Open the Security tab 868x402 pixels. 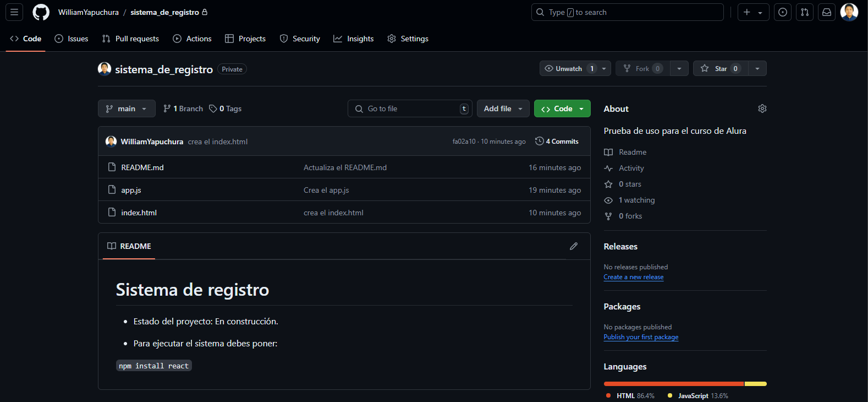(x=300, y=39)
